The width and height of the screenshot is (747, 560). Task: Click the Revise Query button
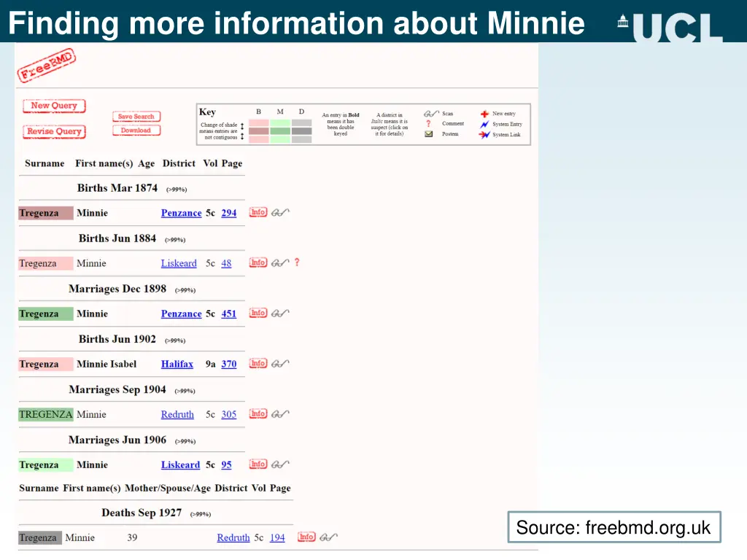point(54,131)
